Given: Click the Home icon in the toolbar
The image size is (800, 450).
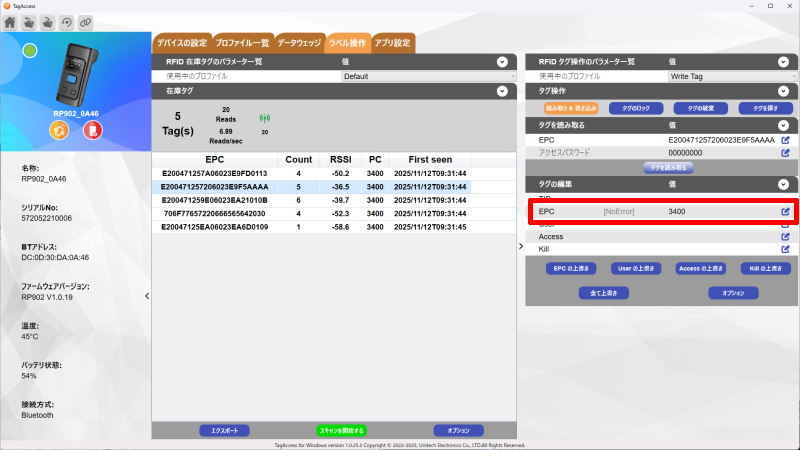Looking at the screenshot, I should click(11, 21).
